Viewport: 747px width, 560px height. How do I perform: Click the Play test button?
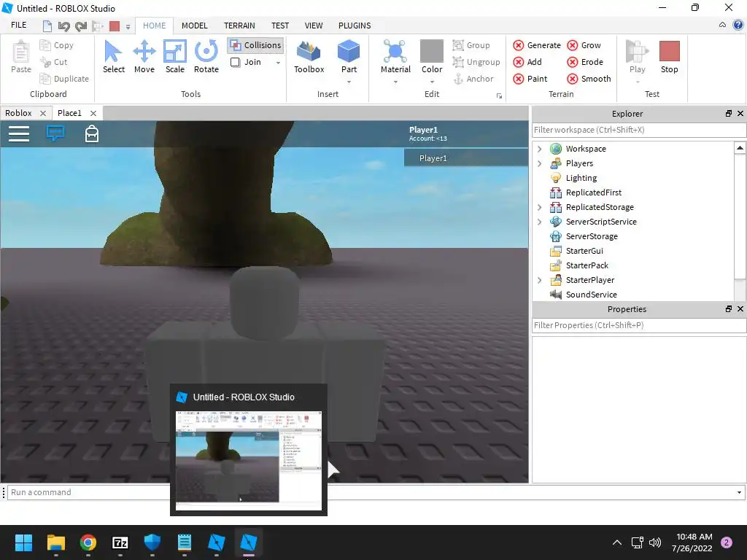pyautogui.click(x=638, y=57)
